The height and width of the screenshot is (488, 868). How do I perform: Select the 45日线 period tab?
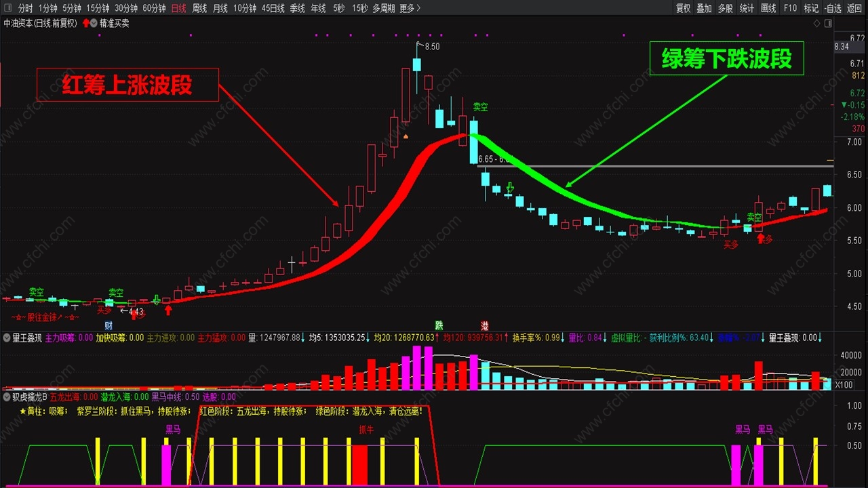[273, 8]
